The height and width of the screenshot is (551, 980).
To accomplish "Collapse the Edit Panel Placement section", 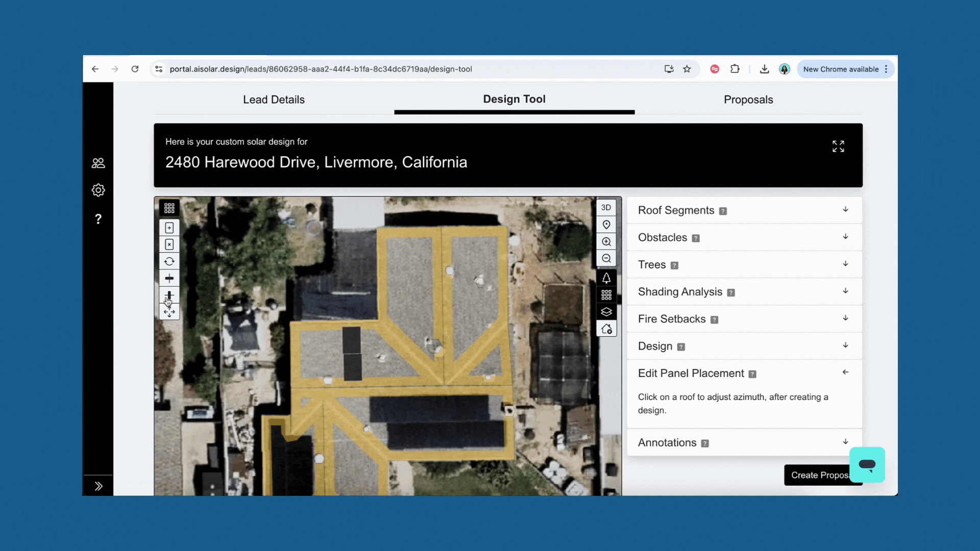I will click(845, 372).
